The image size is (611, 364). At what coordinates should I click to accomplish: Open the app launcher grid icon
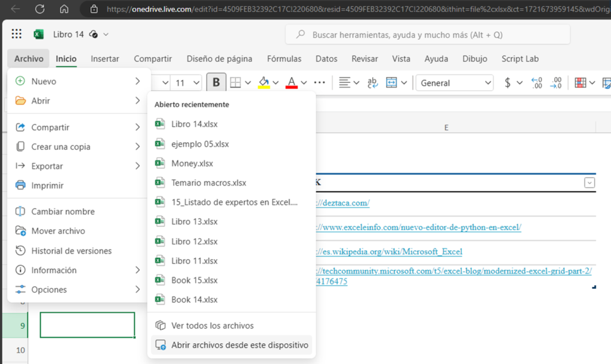click(x=16, y=34)
